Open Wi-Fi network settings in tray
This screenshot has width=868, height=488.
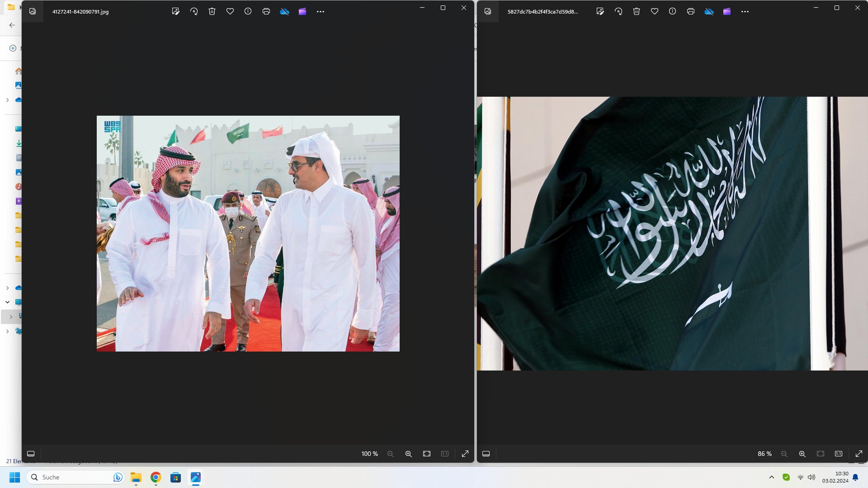(x=800, y=477)
